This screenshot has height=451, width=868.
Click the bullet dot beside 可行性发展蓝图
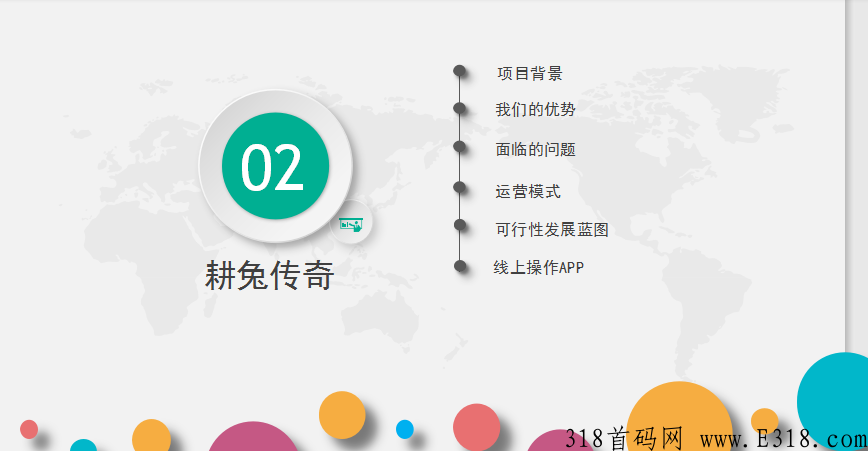459,225
